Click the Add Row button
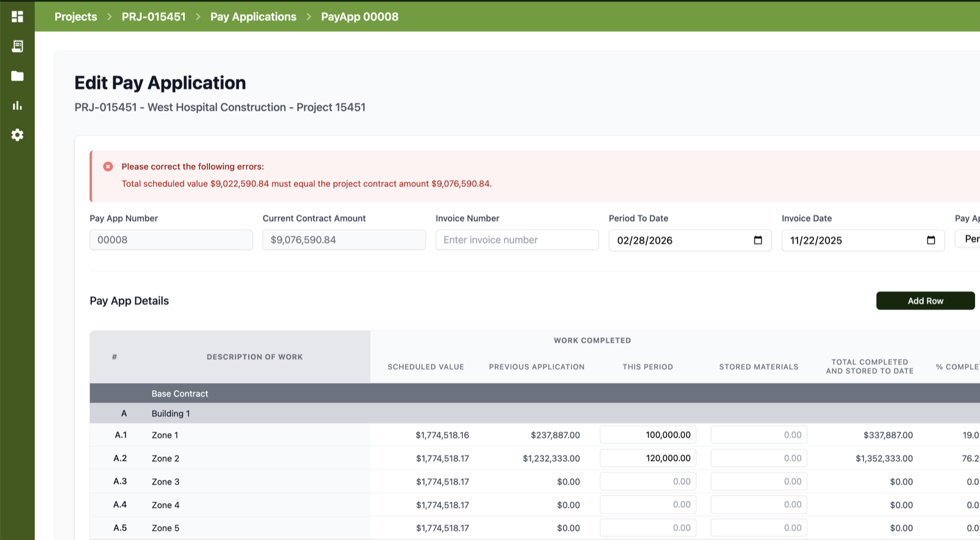The width and height of the screenshot is (980, 540). (x=925, y=301)
